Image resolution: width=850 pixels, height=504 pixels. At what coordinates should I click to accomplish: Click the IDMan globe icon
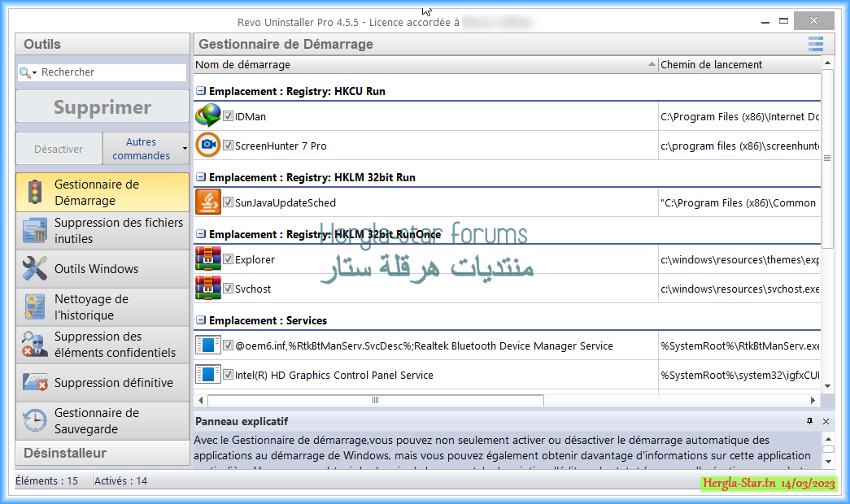coord(208,115)
